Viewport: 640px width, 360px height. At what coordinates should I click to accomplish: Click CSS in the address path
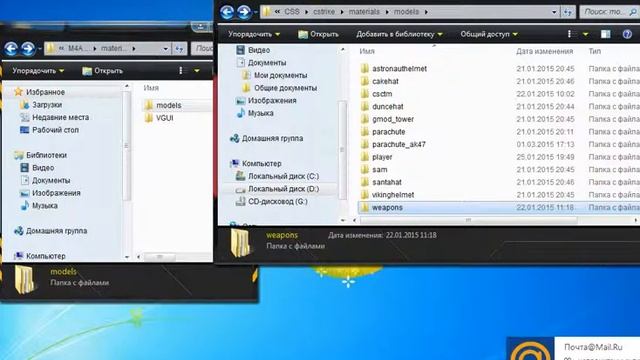point(292,12)
